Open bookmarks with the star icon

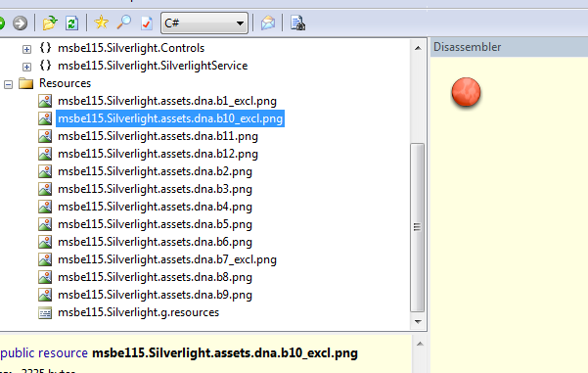(101, 23)
